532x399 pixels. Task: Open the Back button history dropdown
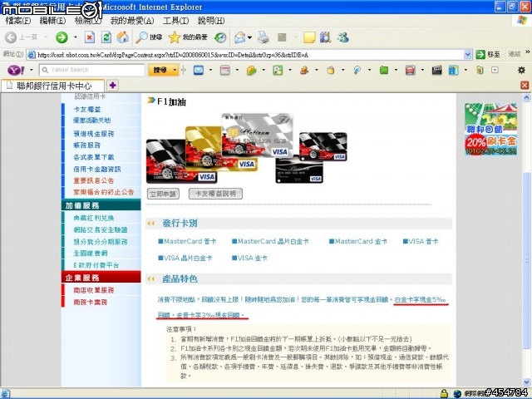pyautogui.click(x=46, y=37)
